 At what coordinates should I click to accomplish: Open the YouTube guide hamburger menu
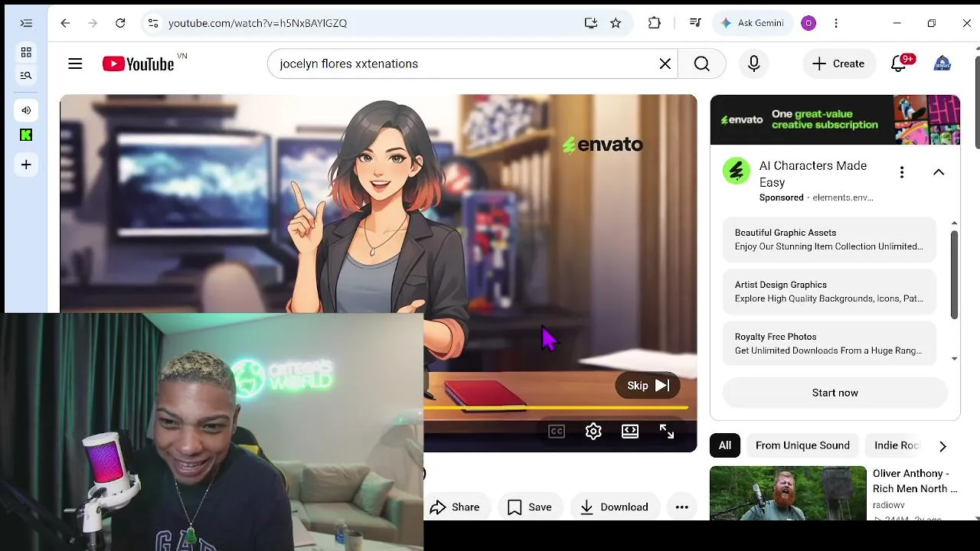tap(75, 64)
